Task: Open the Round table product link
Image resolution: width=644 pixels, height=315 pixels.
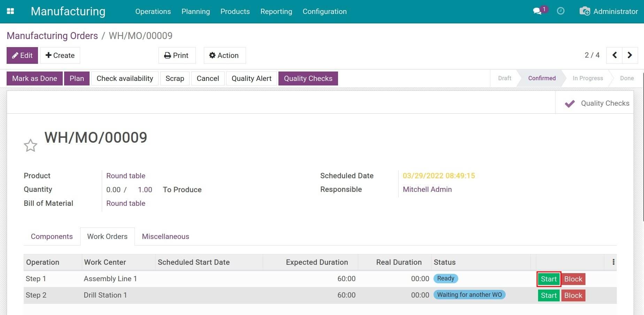Action: click(x=125, y=176)
